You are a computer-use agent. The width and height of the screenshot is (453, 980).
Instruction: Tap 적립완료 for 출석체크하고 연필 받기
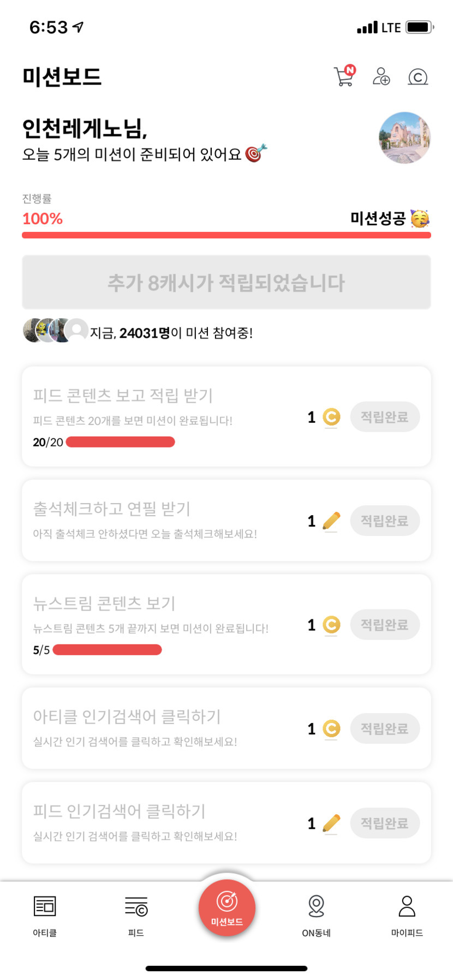pyautogui.click(x=385, y=521)
